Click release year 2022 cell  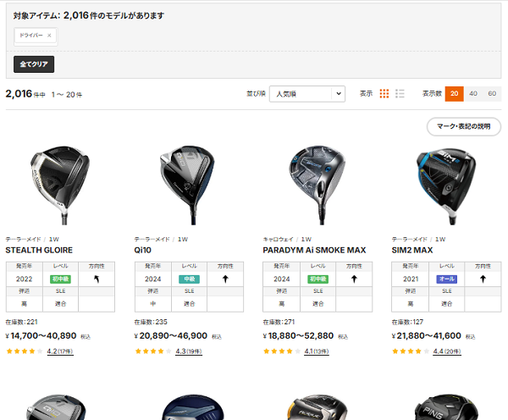point(25,279)
